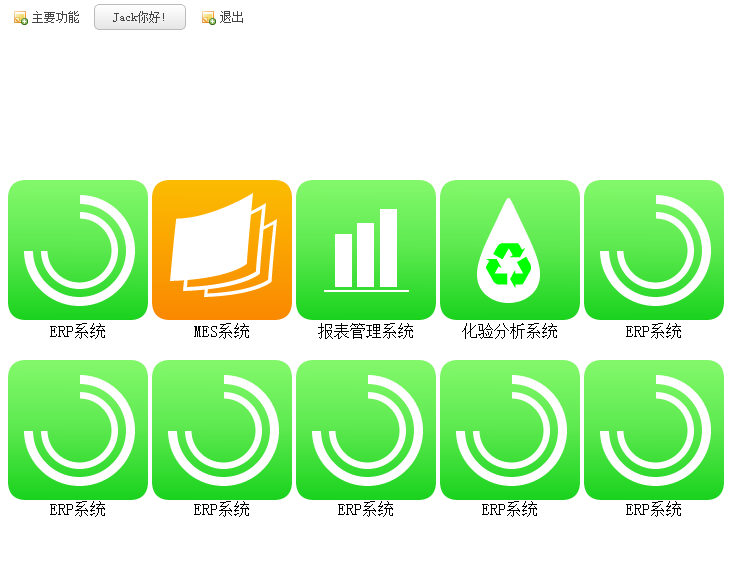Click the MES系统 text label
Image resolution: width=738 pixels, height=563 pixels.
tap(222, 331)
